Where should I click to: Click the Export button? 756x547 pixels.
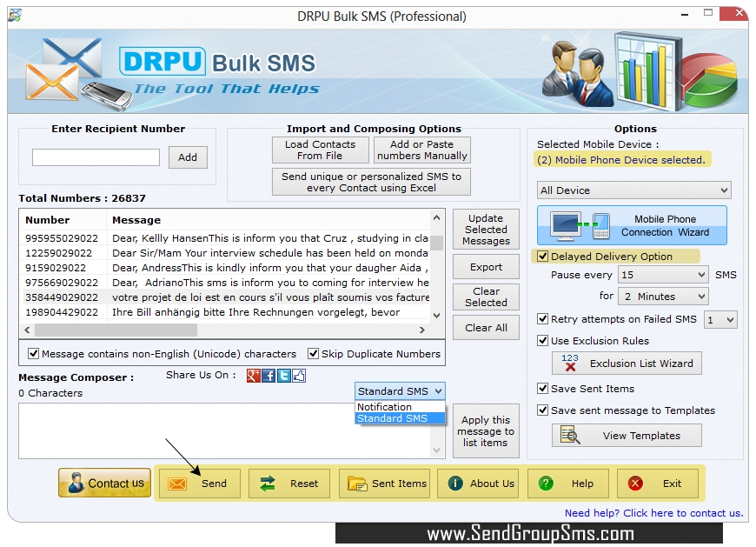(x=486, y=267)
